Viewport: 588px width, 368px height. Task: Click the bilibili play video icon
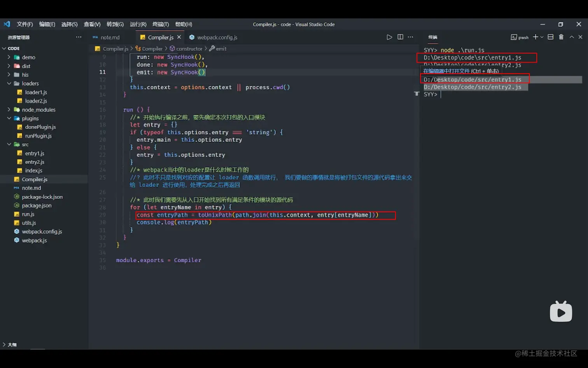(561, 312)
